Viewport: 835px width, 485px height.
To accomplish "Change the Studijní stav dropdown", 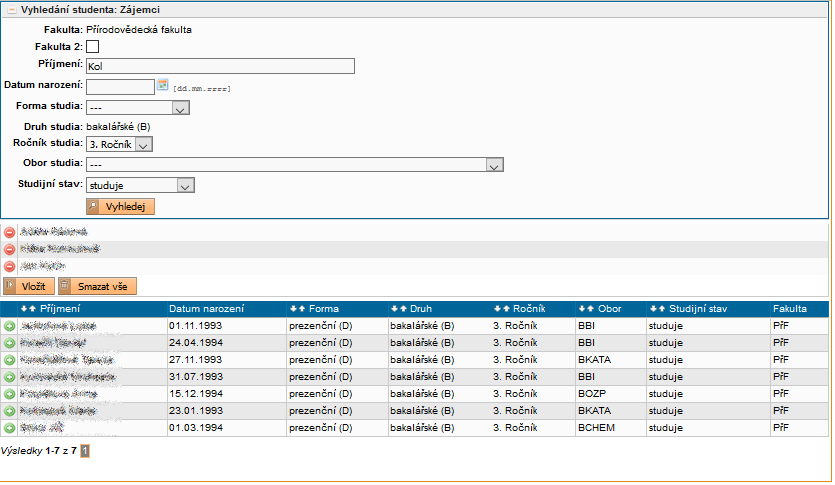I will point(140,185).
